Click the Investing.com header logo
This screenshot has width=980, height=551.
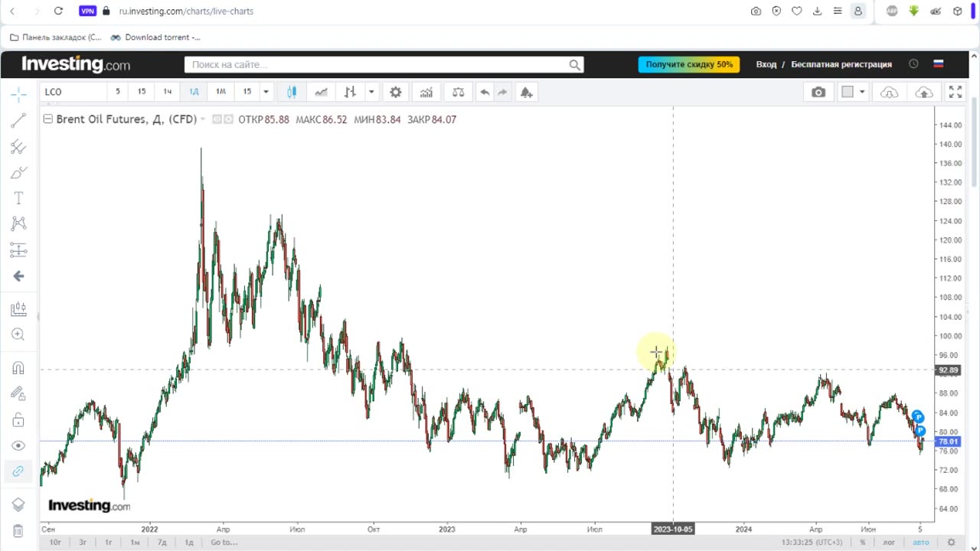[x=76, y=64]
